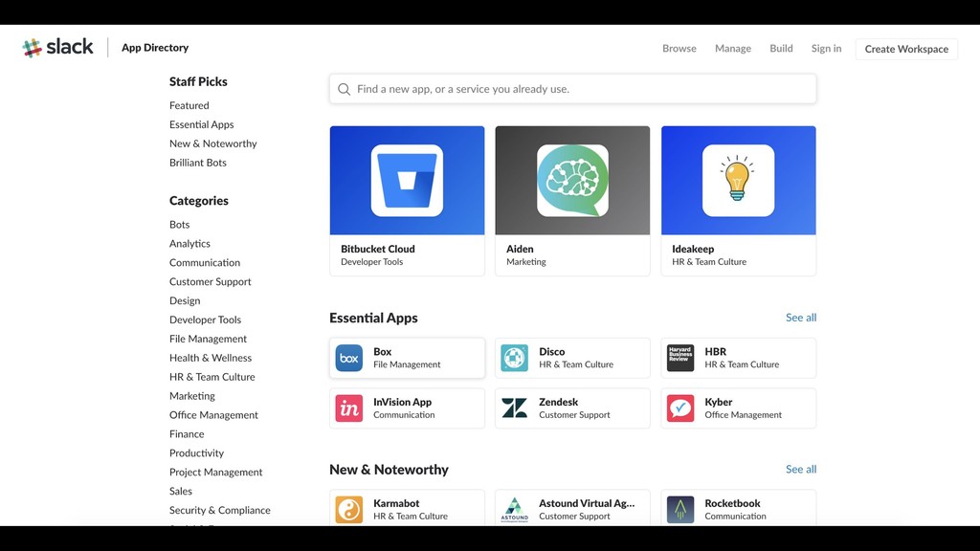The height and width of the screenshot is (551, 980).
Task: Open the Bitbucket Cloud bucket icon
Action: tap(407, 181)
